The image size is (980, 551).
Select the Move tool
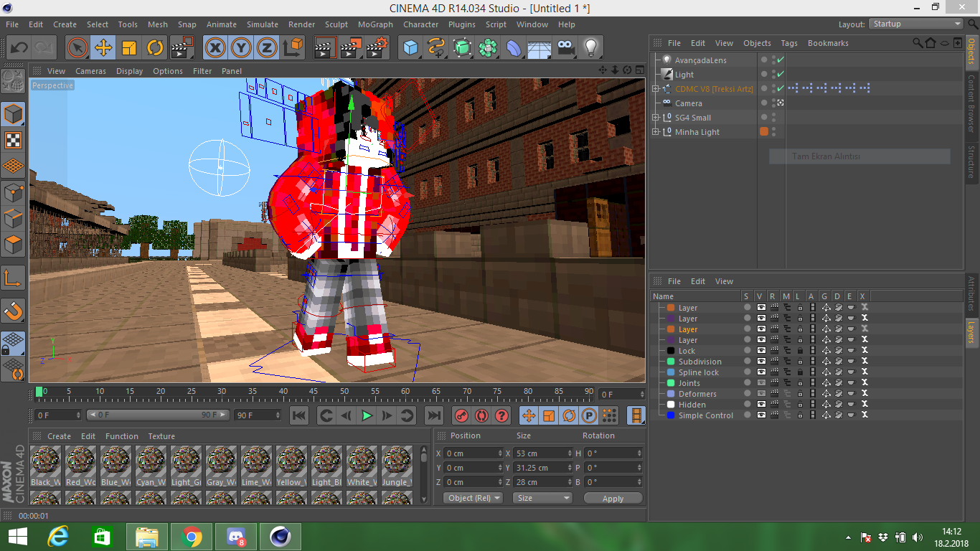(103, 48)
